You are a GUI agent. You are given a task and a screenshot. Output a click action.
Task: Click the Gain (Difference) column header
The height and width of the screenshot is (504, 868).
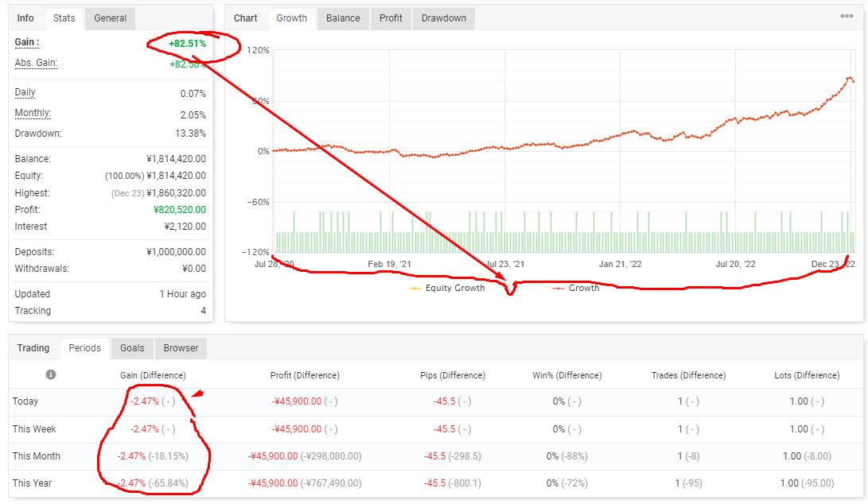tap(153, 375)
